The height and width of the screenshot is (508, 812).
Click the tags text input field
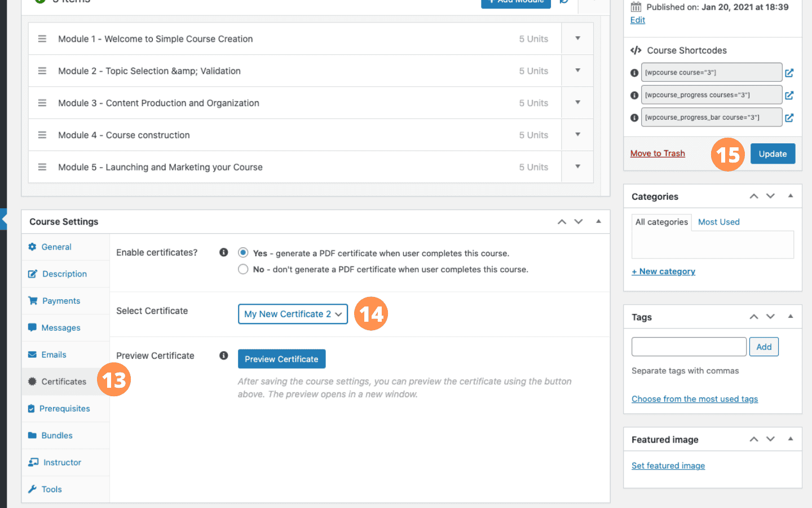pos(689,347)
